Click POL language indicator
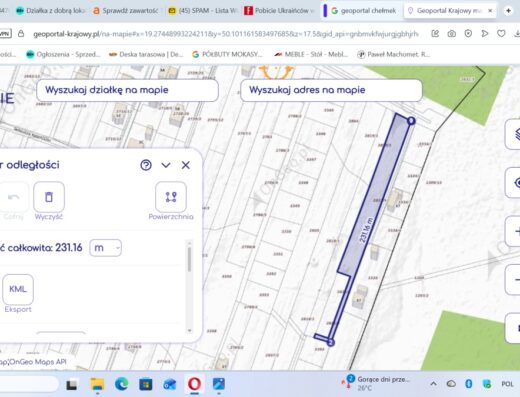The height and width of the screenshot is (397, 520). (x=507, y=384)
